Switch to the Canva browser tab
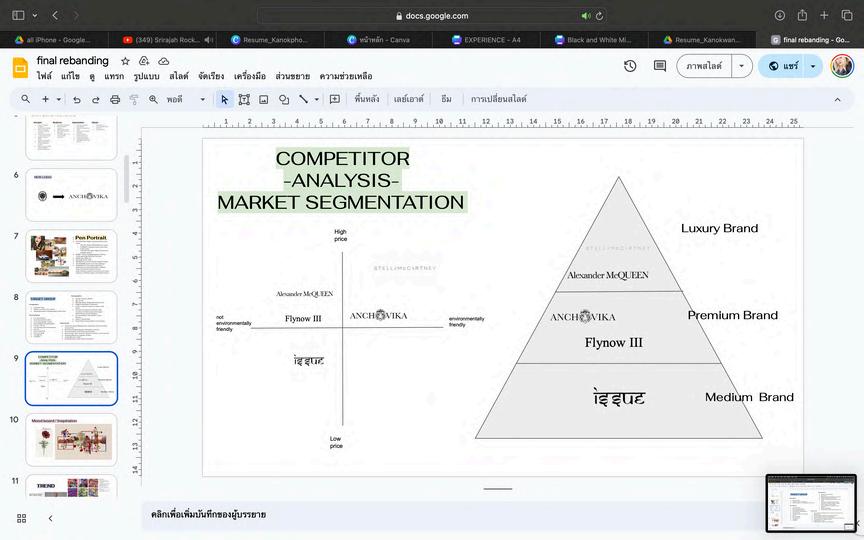864x540 pixels. [x=379, y=40]
